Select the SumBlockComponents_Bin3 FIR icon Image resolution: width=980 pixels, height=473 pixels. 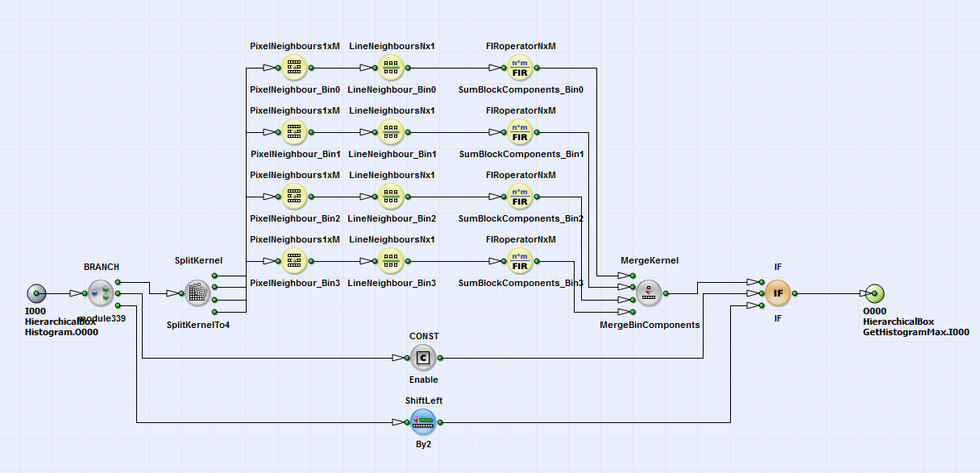click(x=520, y=261)
